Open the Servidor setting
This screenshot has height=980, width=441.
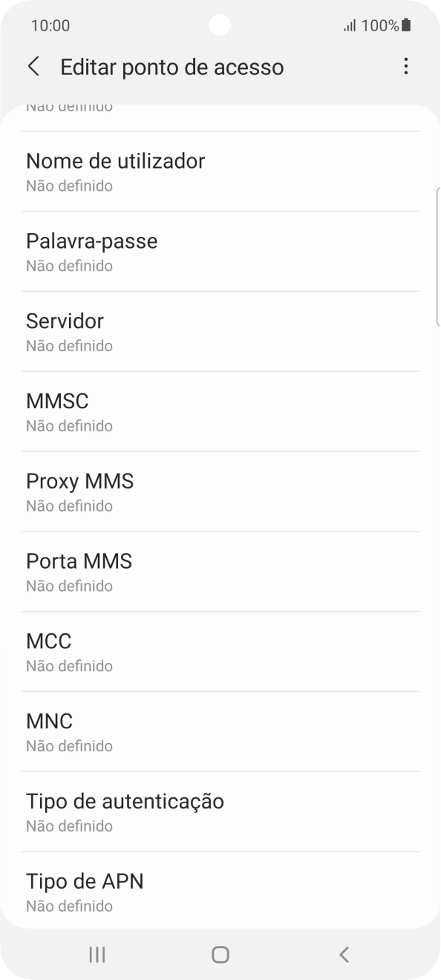[x=220, y=331]
